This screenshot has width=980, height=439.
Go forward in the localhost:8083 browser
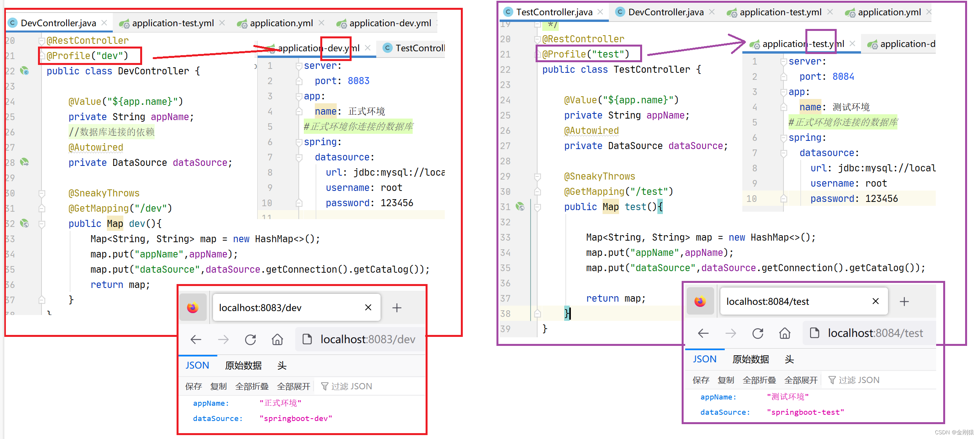[223, 339]
